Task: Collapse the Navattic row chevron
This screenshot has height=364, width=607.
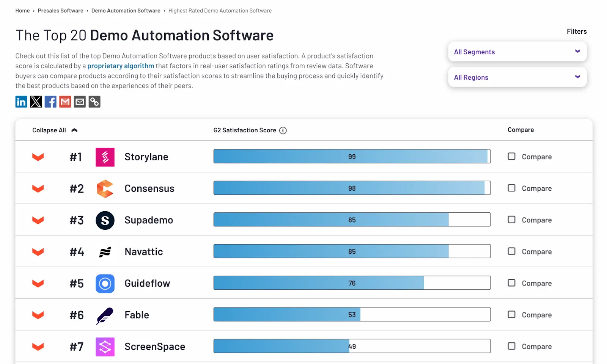Action: click(x=38, y=252)
